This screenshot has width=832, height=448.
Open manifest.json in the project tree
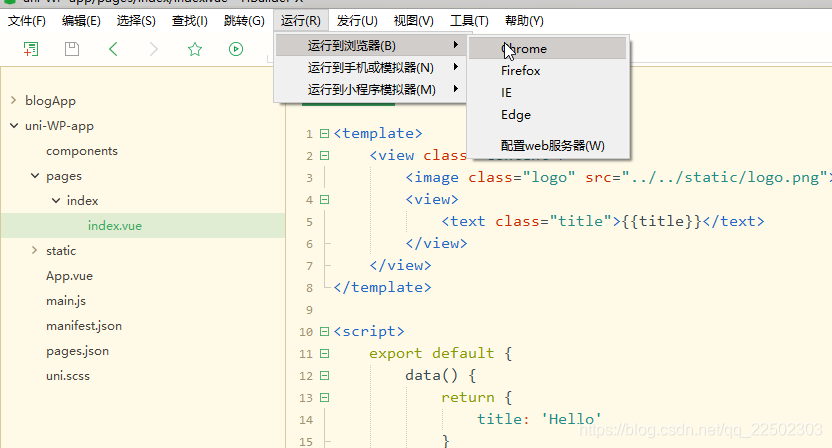(x=84, y=326)
